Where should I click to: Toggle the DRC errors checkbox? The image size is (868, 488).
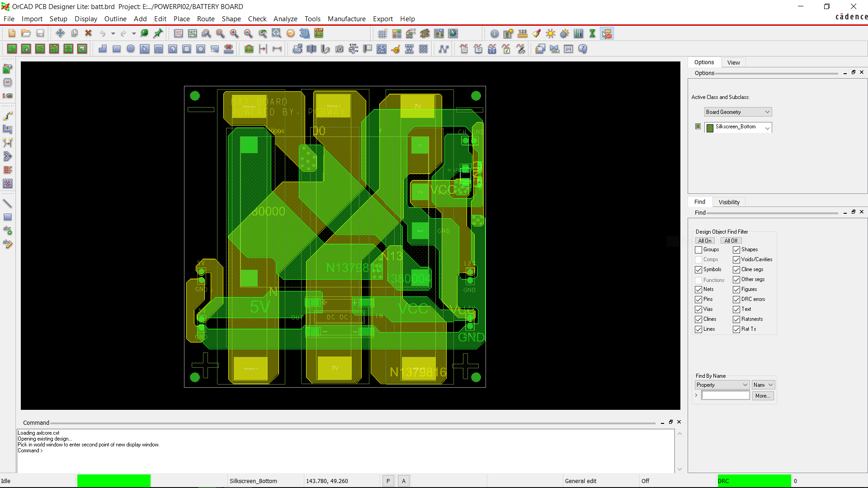click(x=736, y=300)
